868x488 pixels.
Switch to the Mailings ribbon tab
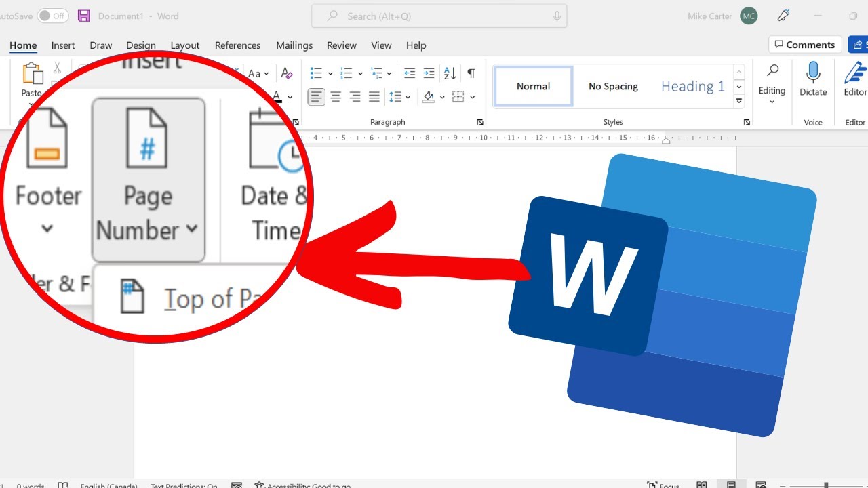click(294, 45)
